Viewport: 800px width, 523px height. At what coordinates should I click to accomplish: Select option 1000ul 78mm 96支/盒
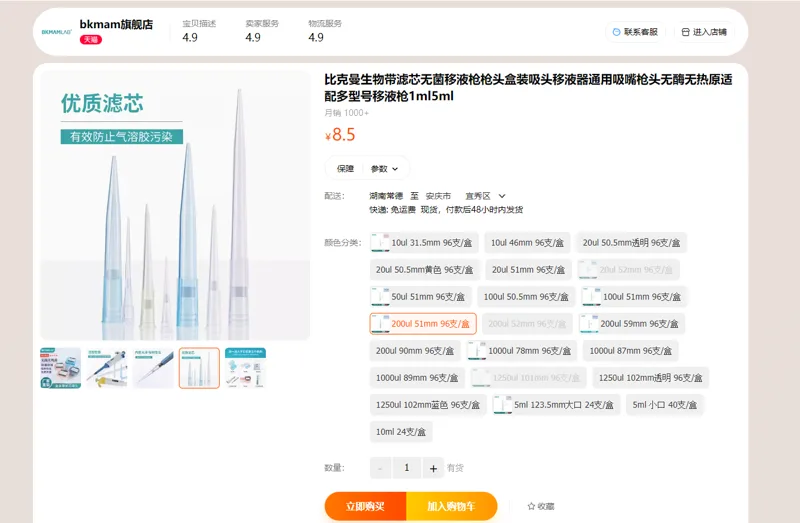(x=521, y=351)
